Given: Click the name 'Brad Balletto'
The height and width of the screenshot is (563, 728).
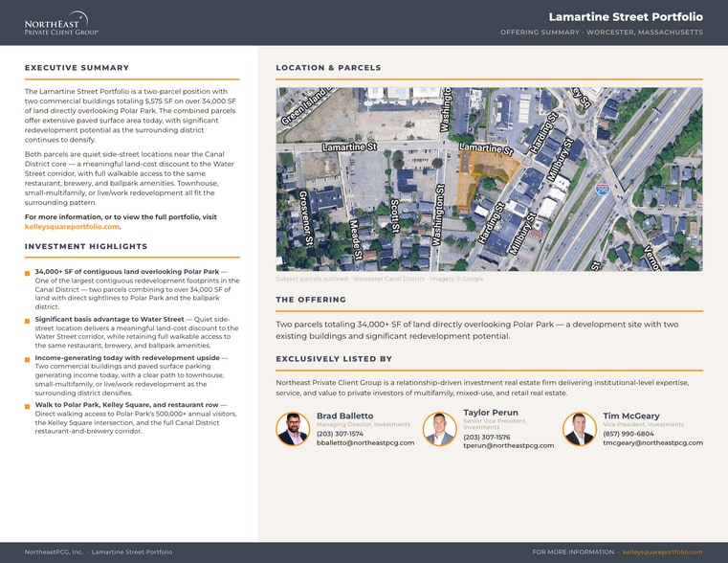Looking at the screenshot, I should click(345, 416).
